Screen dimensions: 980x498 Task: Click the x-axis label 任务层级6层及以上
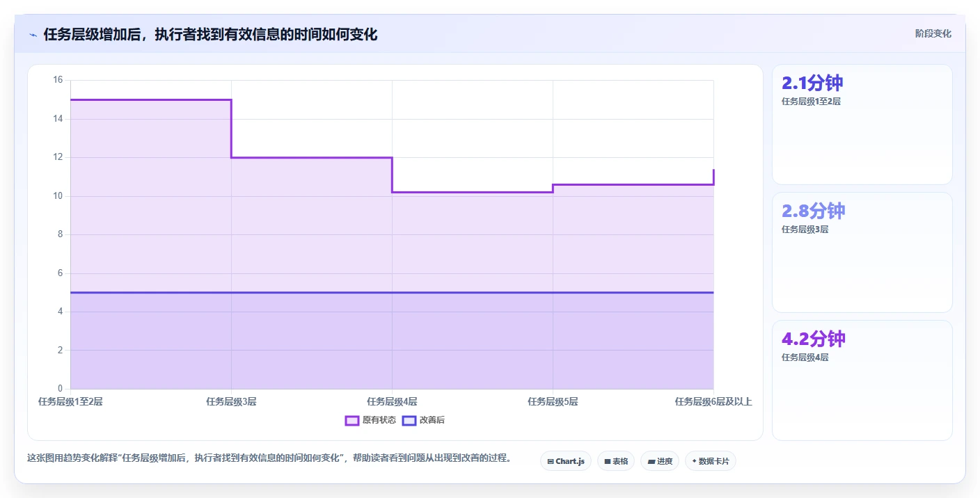click(713, 401)
